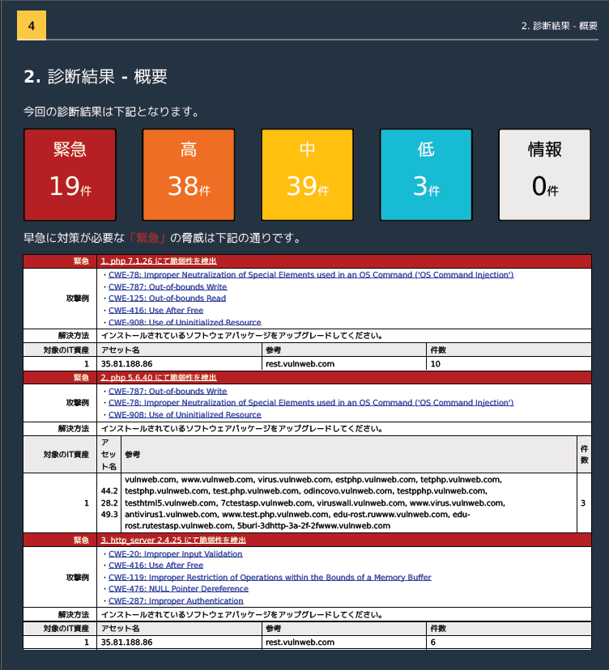
Task: Open CWE-287: Improper Authentication link
Action: click(x=176, y=601)
